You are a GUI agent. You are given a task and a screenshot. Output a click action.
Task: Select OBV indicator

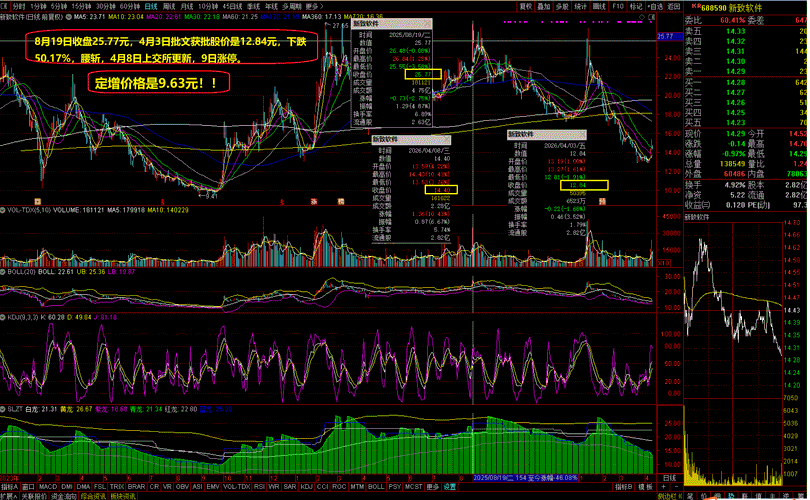(x=182, y=487)
